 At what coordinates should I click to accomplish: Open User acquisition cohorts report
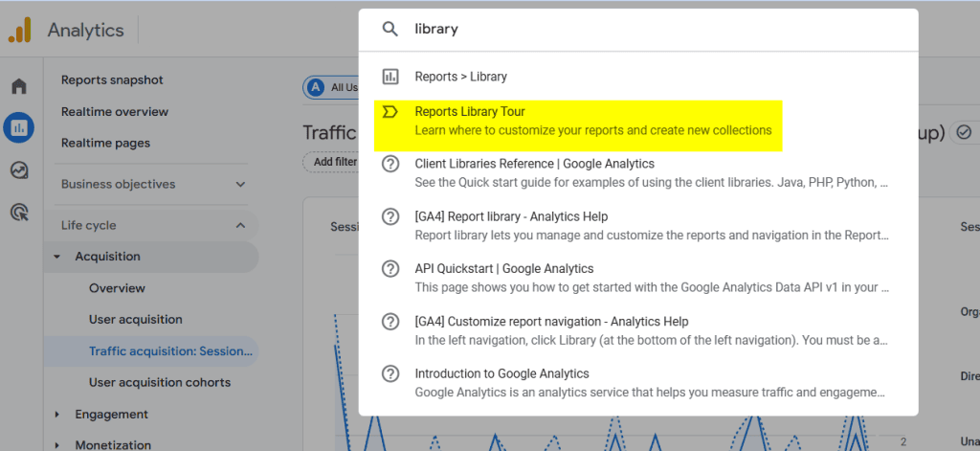[160, 383]
